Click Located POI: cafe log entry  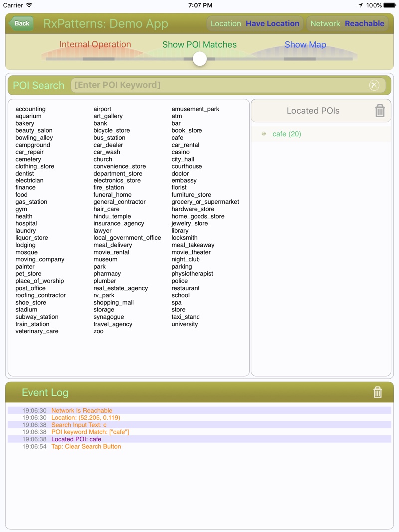199,439
